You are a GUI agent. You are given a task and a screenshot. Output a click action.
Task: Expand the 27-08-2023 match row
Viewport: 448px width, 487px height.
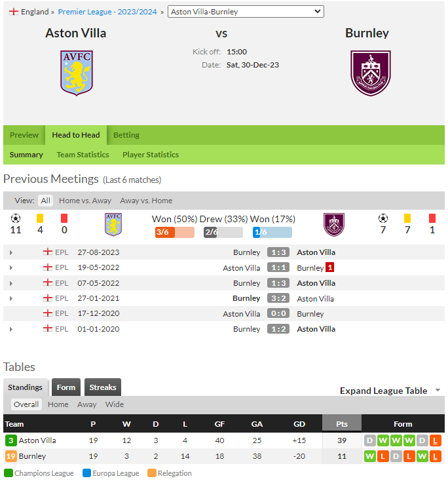point(11,252)
